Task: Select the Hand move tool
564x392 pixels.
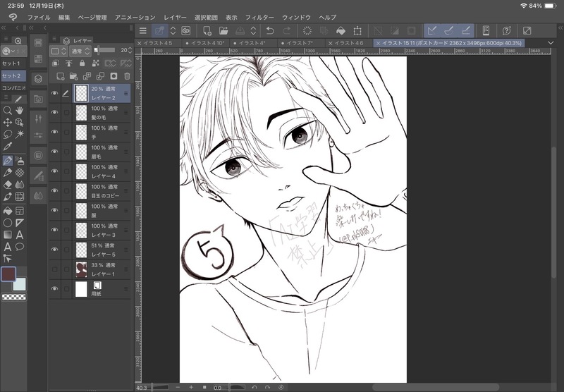Action: tap(20, 110)
